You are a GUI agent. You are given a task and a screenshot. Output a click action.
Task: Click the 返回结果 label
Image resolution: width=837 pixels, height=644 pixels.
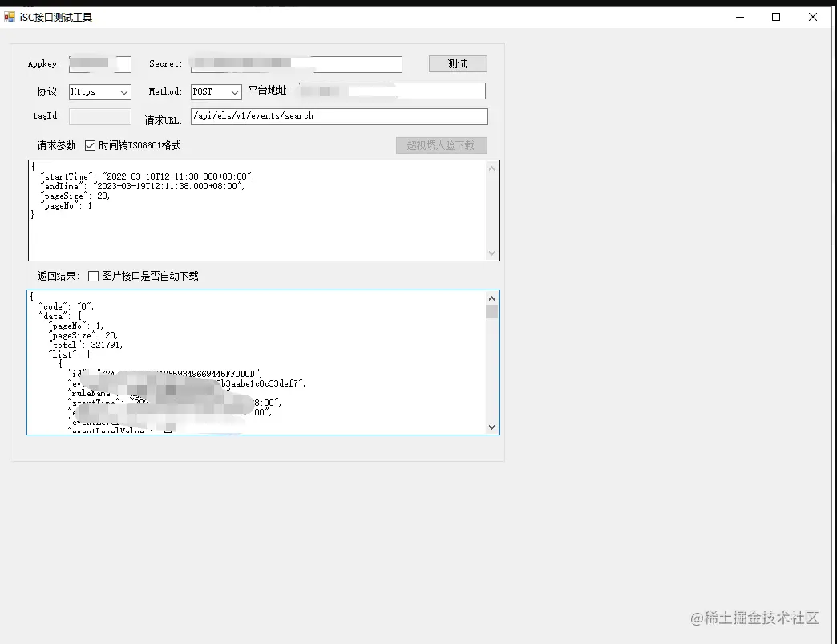(59, 276)
